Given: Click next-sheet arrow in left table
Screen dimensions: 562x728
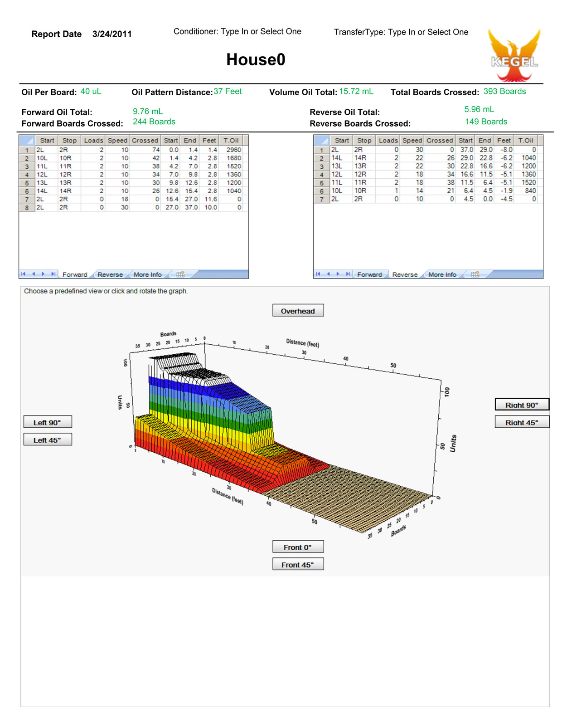Looking at the screenshot, I should pos(43,274).
